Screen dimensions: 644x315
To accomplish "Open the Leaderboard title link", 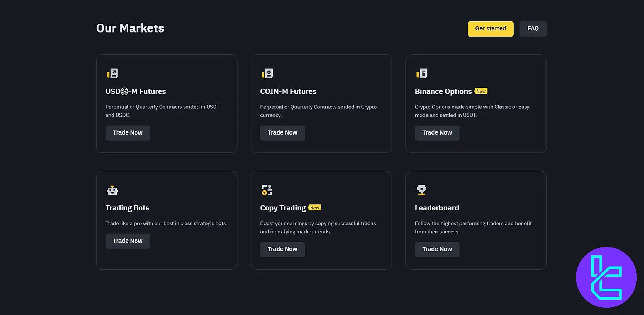I will [437, 208].
